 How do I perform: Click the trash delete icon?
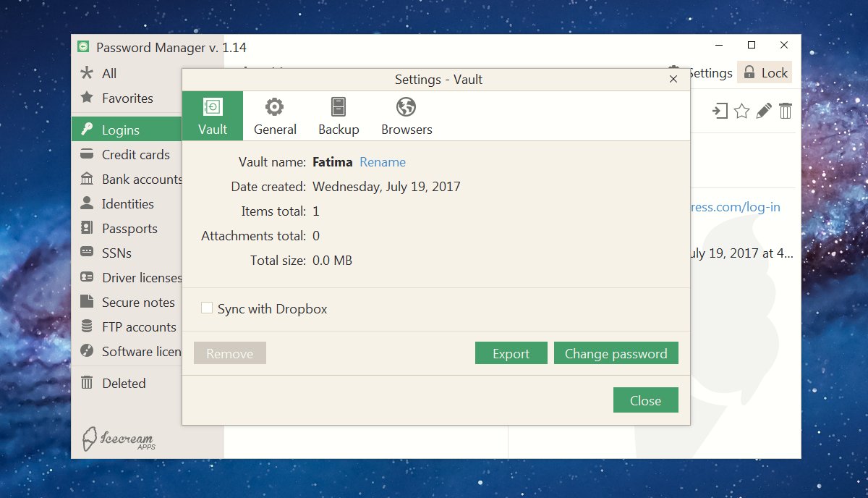coord(786,111)
